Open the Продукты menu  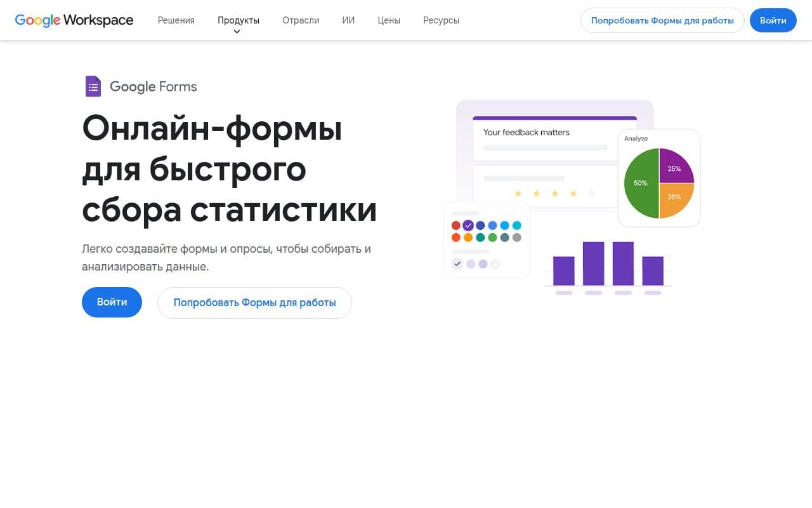[239, 20]
